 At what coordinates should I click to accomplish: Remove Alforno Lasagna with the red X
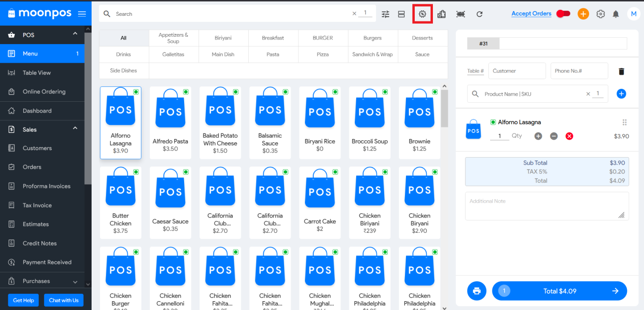(x=569, y=136)
